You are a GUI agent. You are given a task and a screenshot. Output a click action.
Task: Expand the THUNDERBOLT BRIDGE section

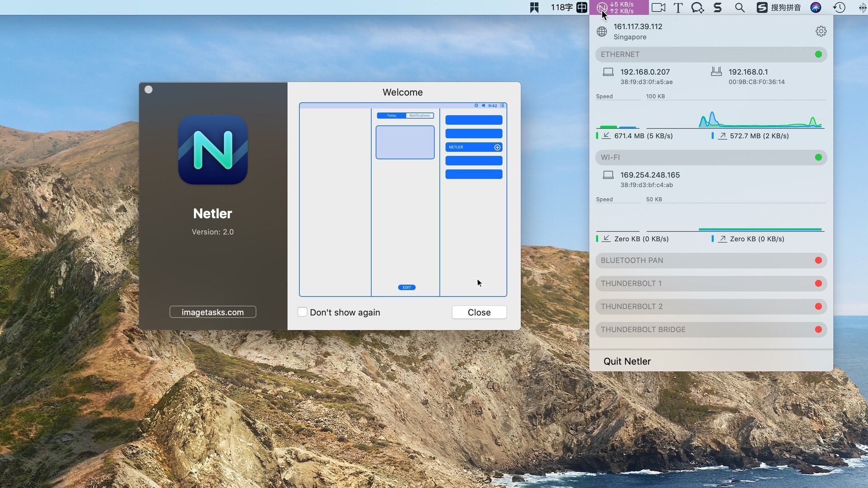pyautogui.click(x=711, y=329)
